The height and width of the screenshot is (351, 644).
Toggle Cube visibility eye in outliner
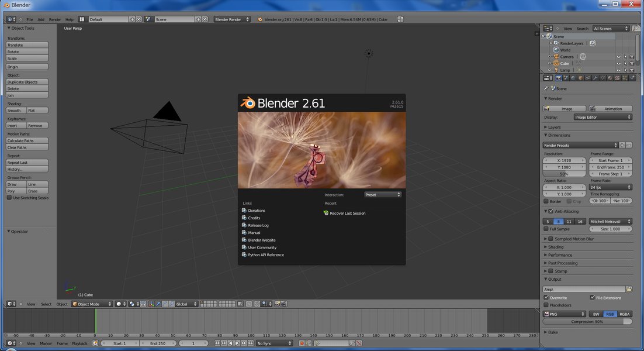click(618, 63)
